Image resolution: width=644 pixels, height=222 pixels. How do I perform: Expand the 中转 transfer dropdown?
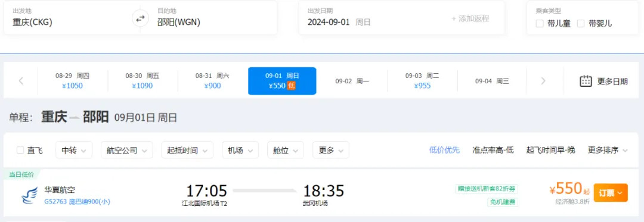point(74,151)
